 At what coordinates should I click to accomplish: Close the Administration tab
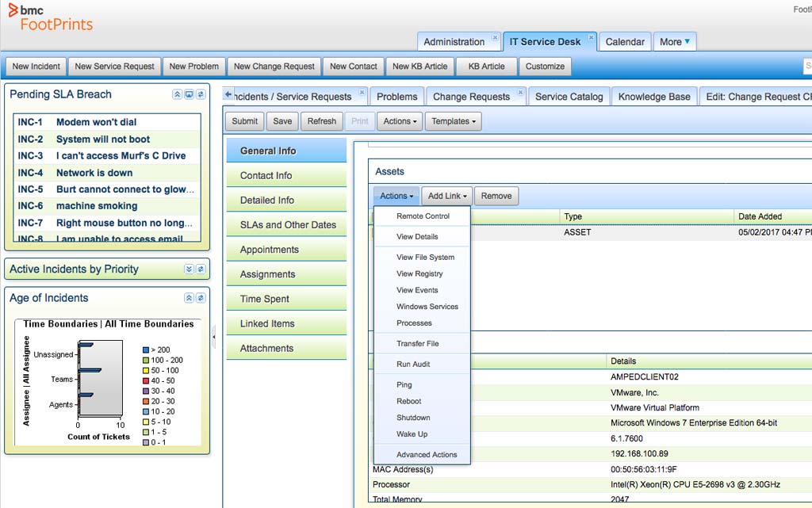coord(495,37)
